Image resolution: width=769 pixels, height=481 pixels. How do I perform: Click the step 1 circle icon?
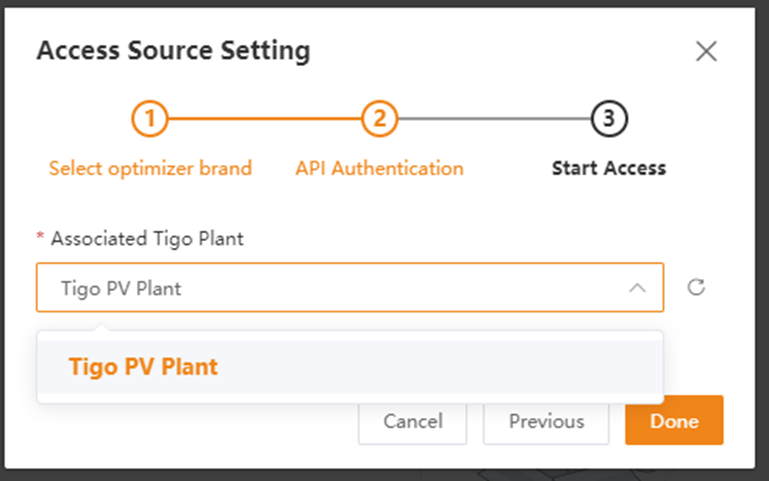(x=150, y=120)
